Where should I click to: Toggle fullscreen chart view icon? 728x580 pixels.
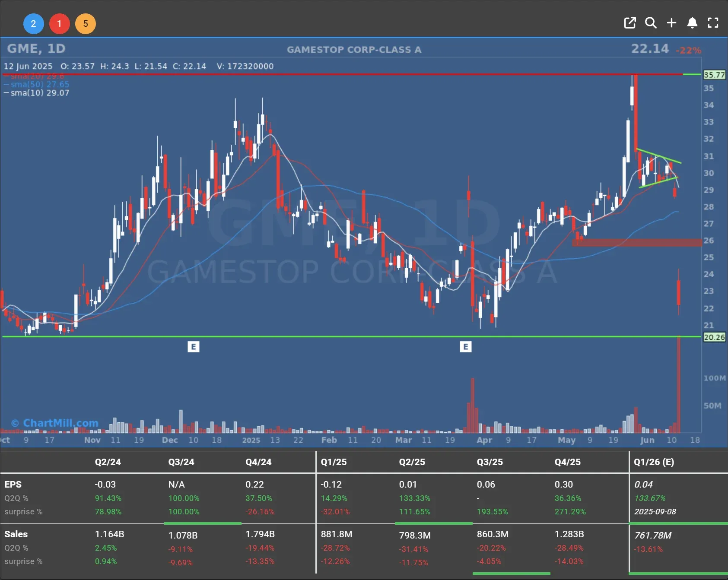[x=713, y=23]
